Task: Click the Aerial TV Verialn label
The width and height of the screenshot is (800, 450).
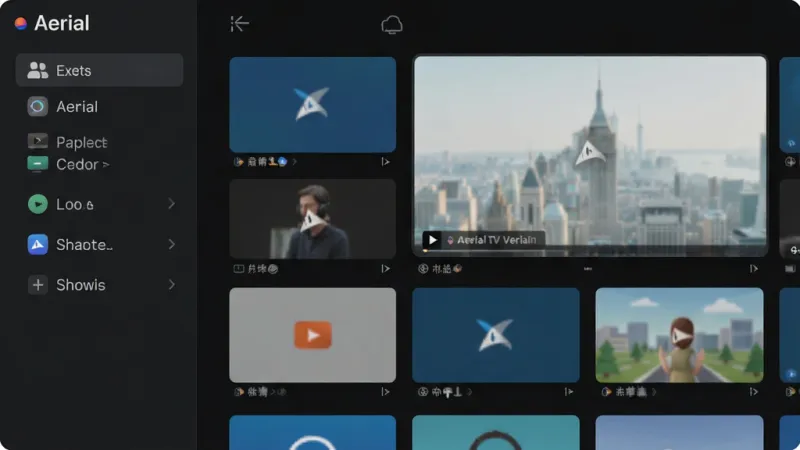Action: (x=496, y=240)
